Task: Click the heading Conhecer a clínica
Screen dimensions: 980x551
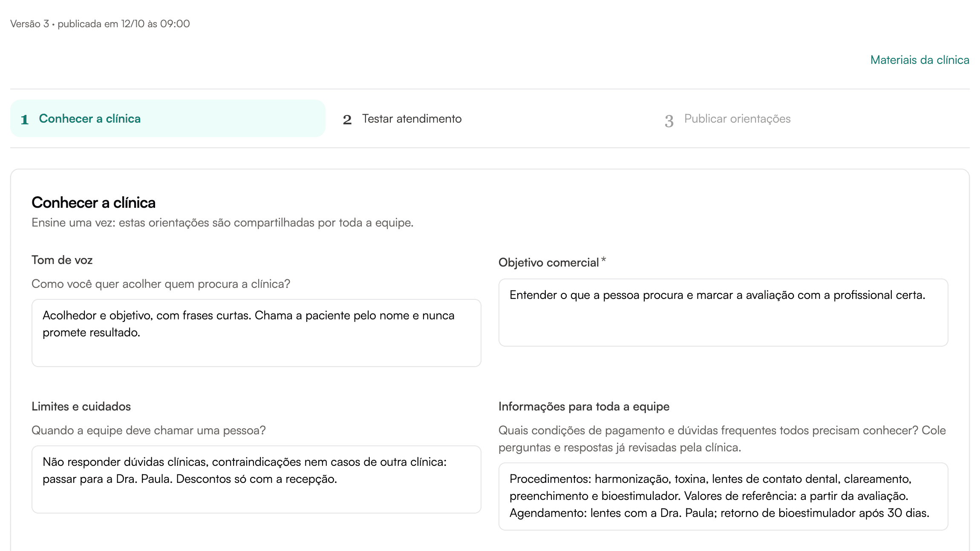Action: [93, 203]
